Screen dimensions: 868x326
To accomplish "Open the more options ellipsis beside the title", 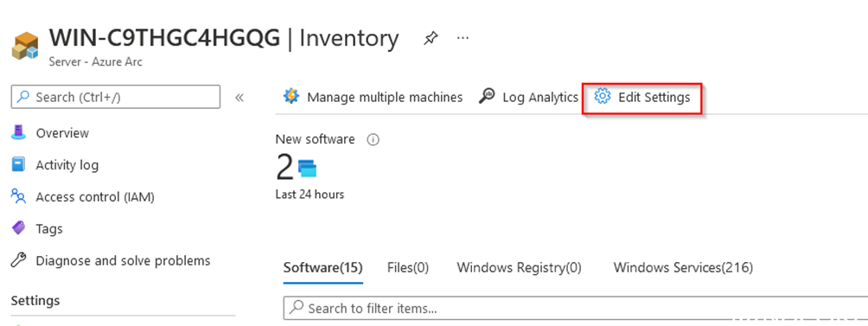I will 463,38.
